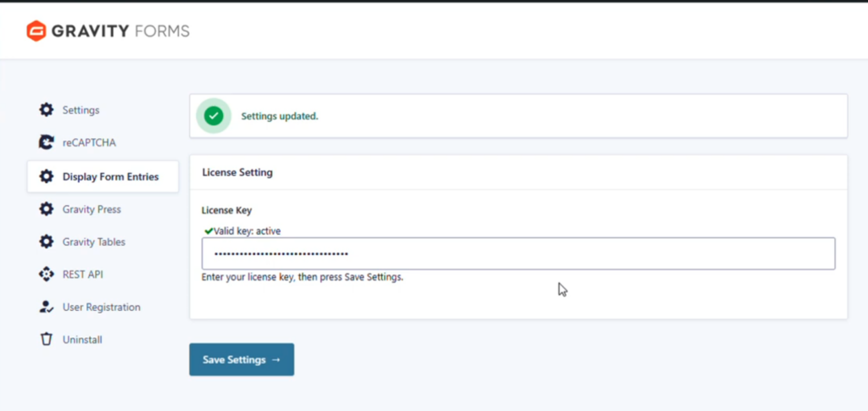
Task: Open the Uninstall section
Action: click(x=82, y=340)
